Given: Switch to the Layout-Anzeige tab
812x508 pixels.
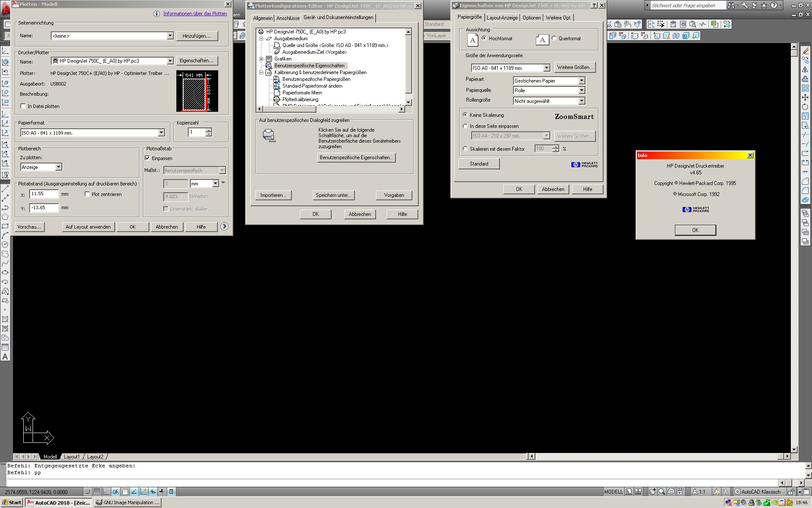Looking at the screenshot, I should click(502, 18).
